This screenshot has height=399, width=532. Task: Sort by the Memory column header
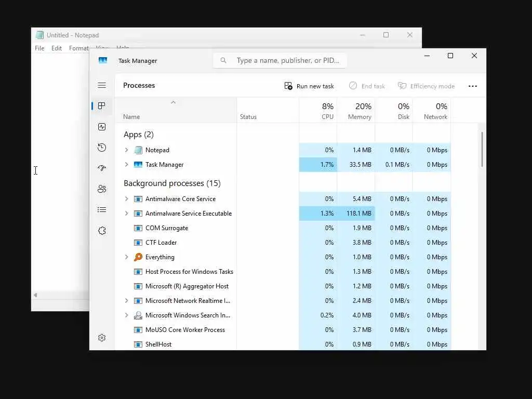[x=356, y=111]
